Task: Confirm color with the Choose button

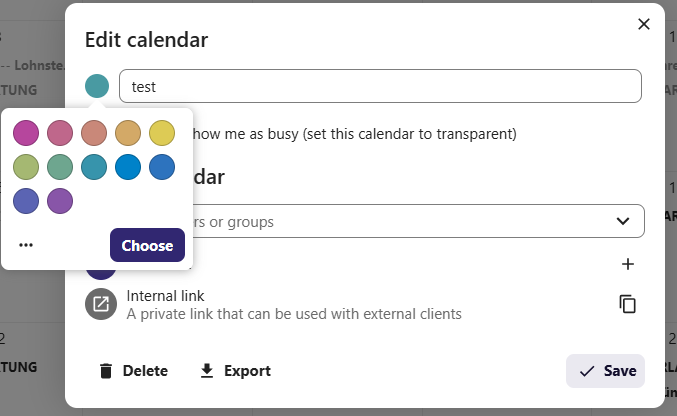Action: [x=147, y=245]
